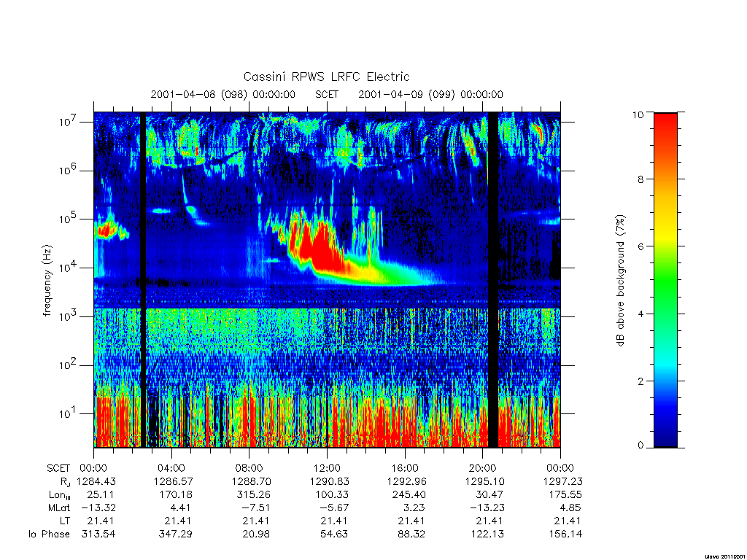Click color bar tick value '0'
Image resolution: width=747 pixels, height=560 pixels.
[x=640, y=446]
